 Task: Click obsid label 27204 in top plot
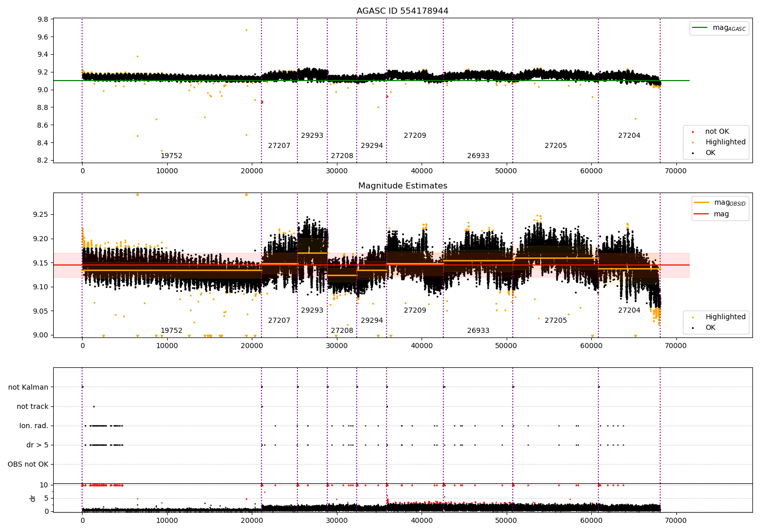tap(629, 136)
